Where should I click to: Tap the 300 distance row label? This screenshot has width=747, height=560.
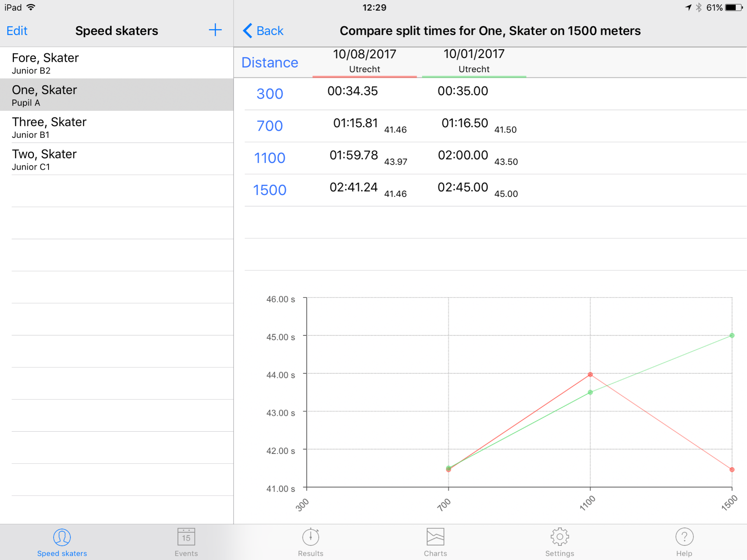point(270,94)
